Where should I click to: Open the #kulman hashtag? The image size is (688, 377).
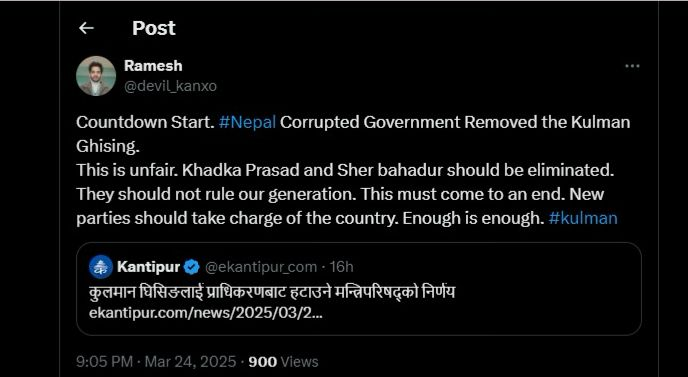click(x=583, y=218)
